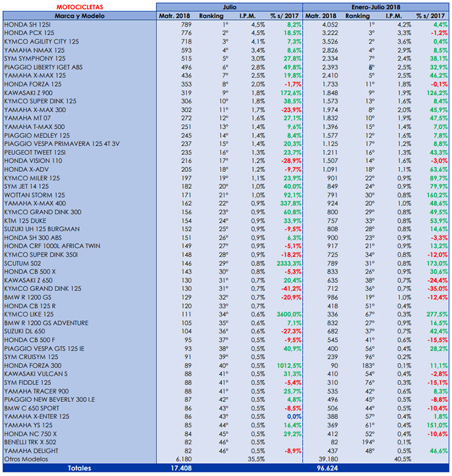The image size is (452, 476).
Task: Click the Totales footer label
Action: 79,468
